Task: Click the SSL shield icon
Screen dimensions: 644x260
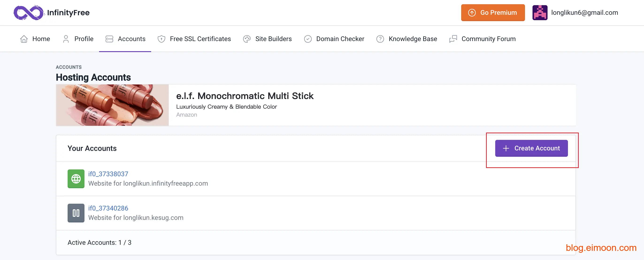Action: pyautogui.click(x=161, y=39)
